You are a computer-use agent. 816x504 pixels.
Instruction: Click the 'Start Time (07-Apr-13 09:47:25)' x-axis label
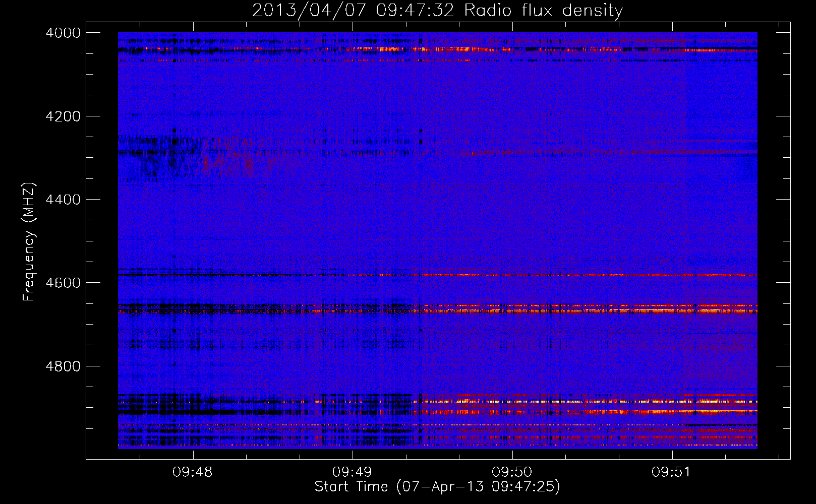437,487
